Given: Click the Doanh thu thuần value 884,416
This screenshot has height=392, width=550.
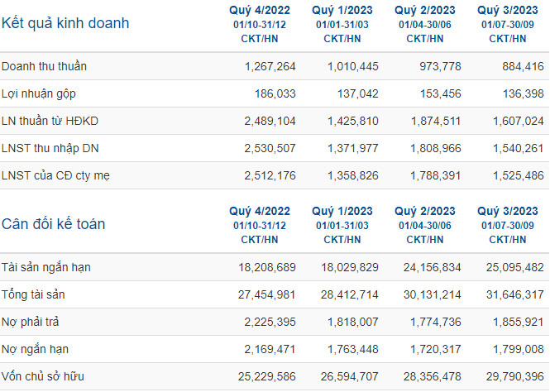Looking at the screenshot, I should pyautogui.click(x=523, y=66).
